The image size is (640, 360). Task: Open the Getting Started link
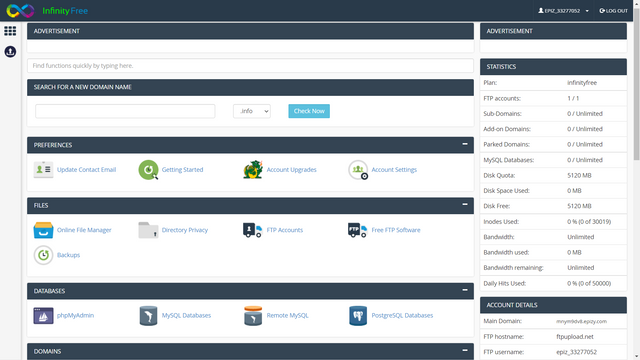(182, 169)
